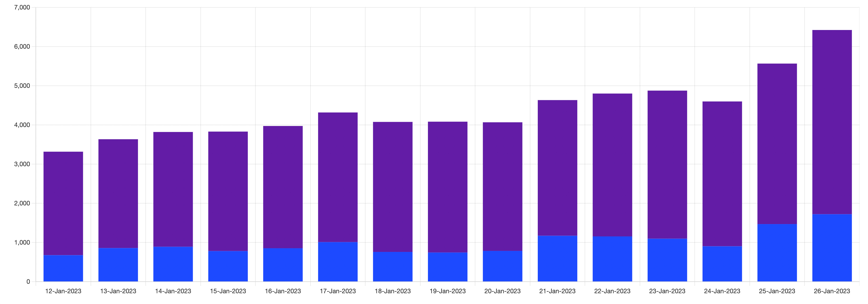
Task: Click the purple segment of 17-Jan-2023 bar
Action: (338, 177)
